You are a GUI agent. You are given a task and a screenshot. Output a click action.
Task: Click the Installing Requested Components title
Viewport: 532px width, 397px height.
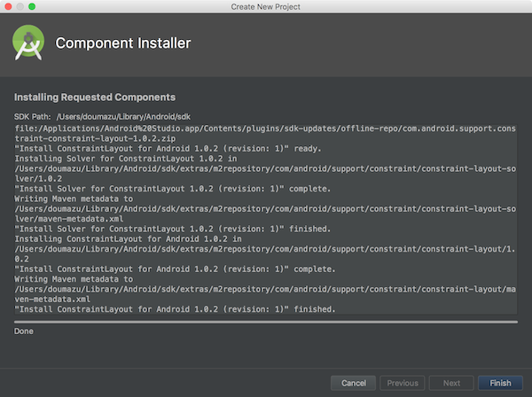[95, 97]
